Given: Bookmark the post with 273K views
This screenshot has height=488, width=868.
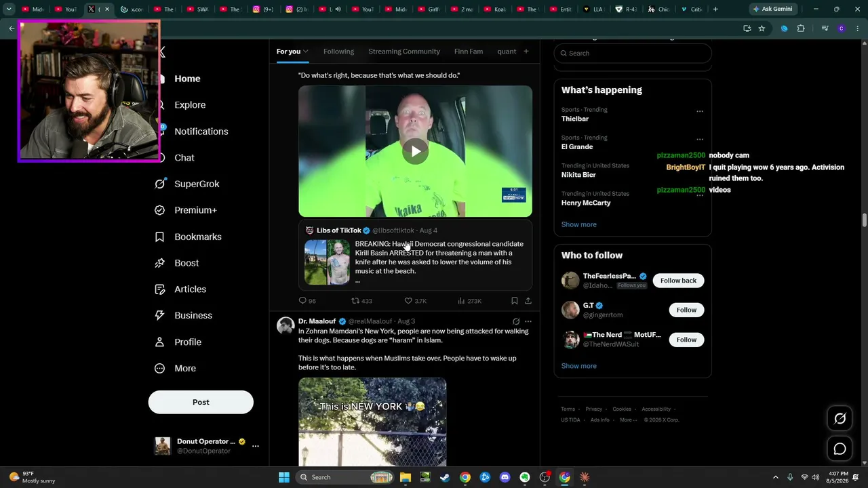Looking at the screenshot, I should (x=514, y=301).
